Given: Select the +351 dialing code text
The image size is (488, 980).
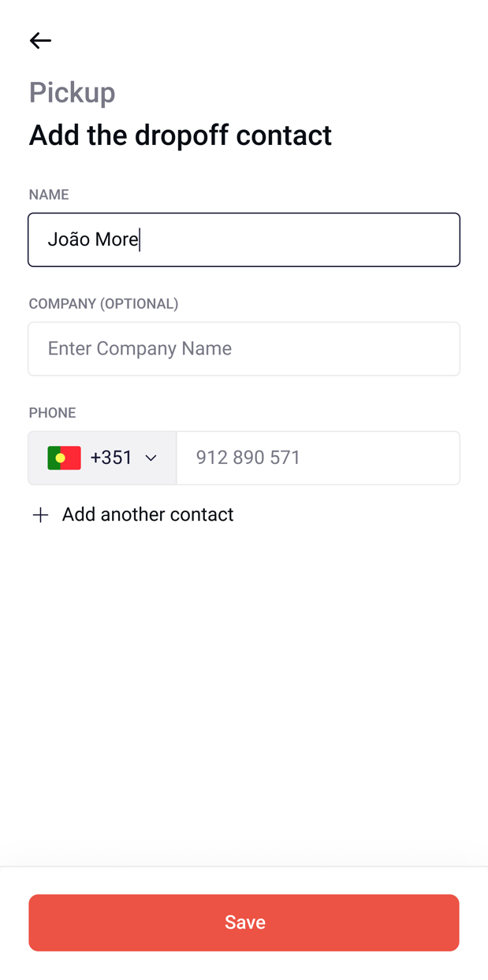Looking at the screenshot, I should [x=111, y=457].
